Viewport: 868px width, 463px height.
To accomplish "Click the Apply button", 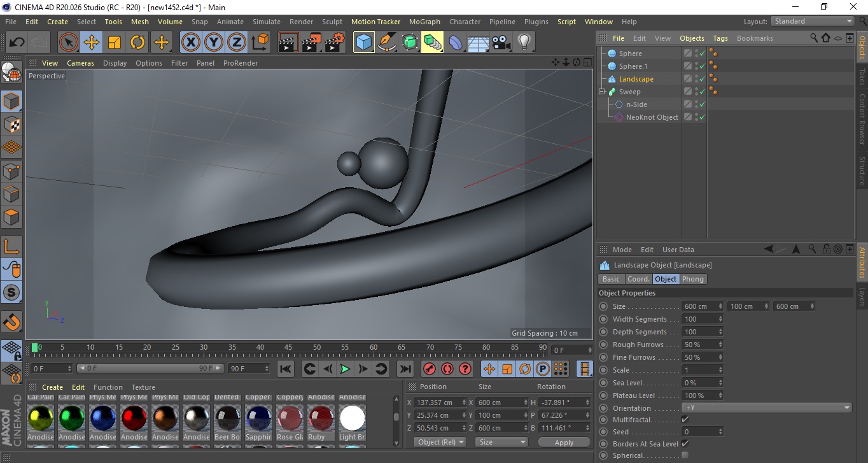I will [564, 443].
